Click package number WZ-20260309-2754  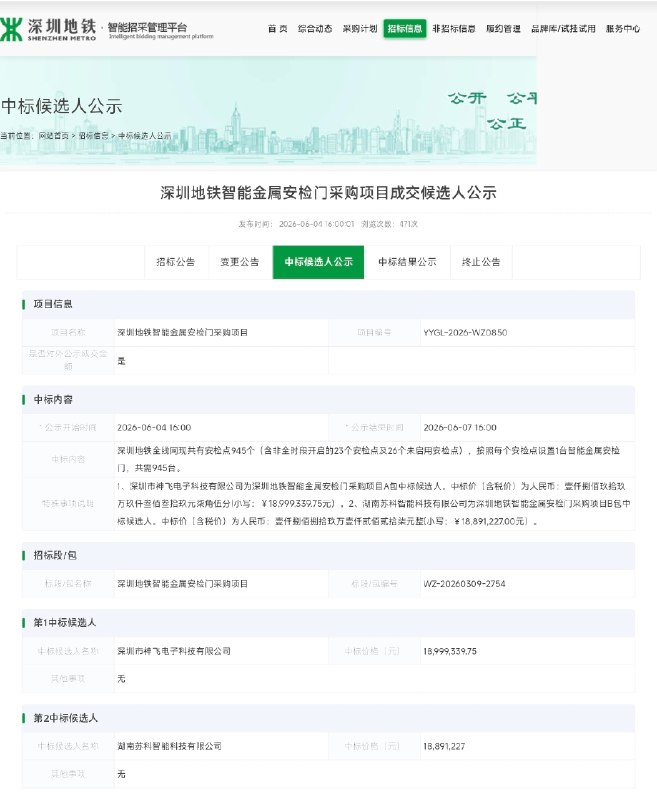pyautogui.click(x=464, y=584)
